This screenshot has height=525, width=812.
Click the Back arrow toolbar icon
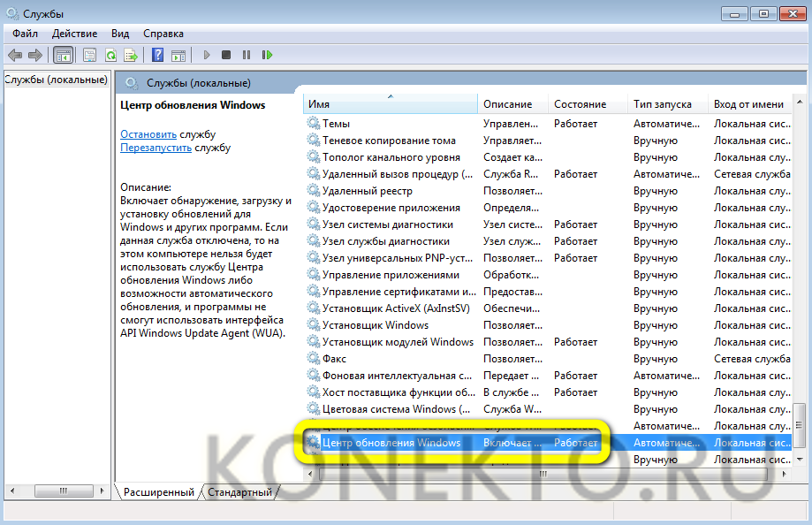(x=15, y=55)
